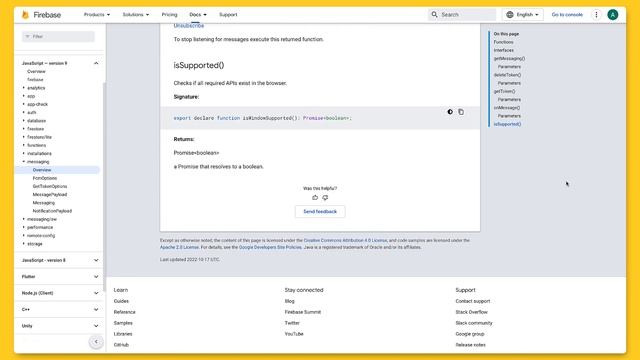Select Overview under JavaScript version 9
640x360 pixels.
pos(36,71)
